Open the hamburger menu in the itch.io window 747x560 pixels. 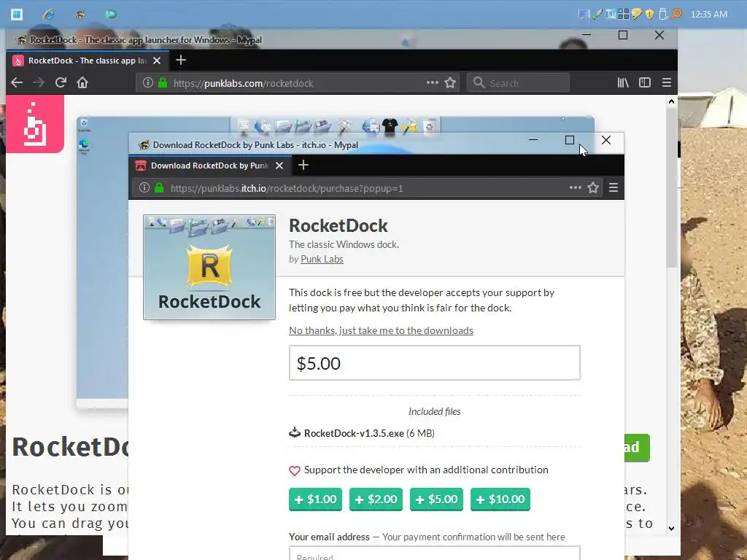pyautogui.click(x=614, y=187)
